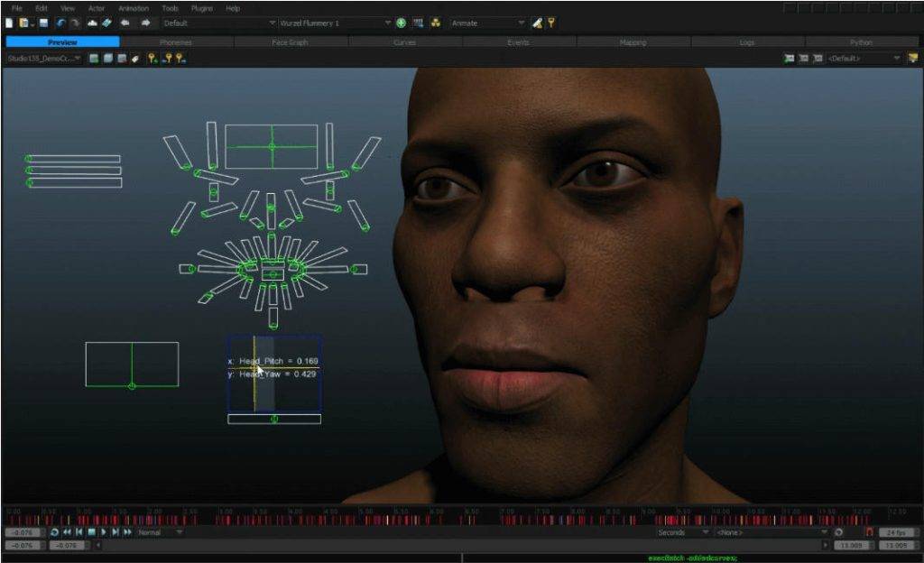
Task: Open the File menu
Action: (17, 8)
